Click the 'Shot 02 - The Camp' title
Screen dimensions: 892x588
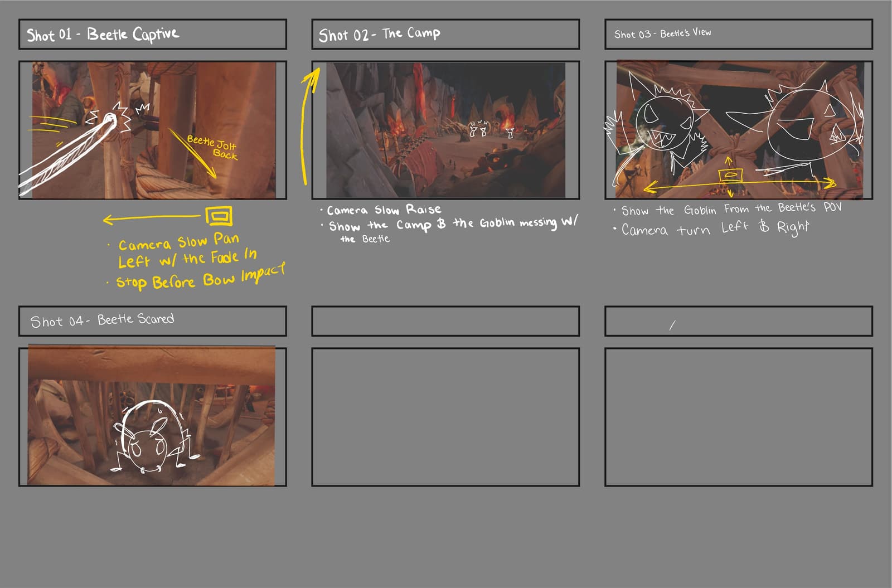click(x=379, y=35)
